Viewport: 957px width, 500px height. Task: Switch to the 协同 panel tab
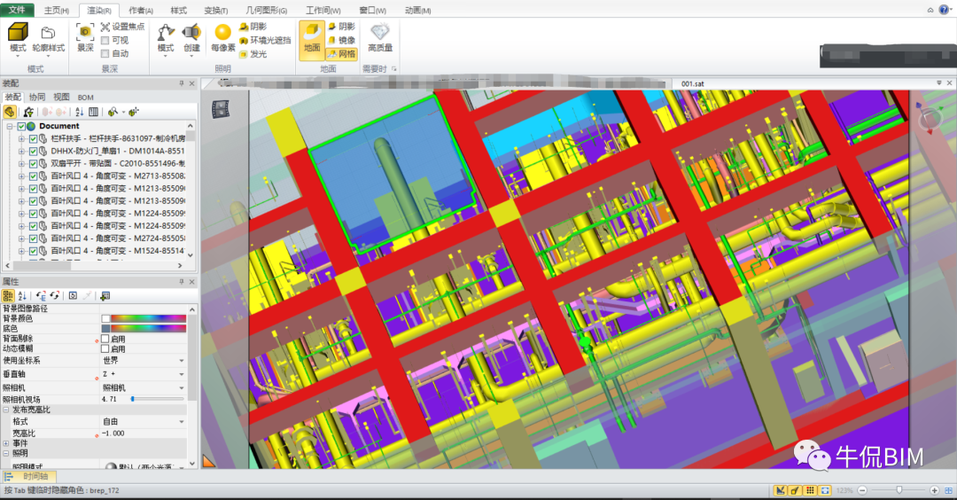[x=37, y=97]
